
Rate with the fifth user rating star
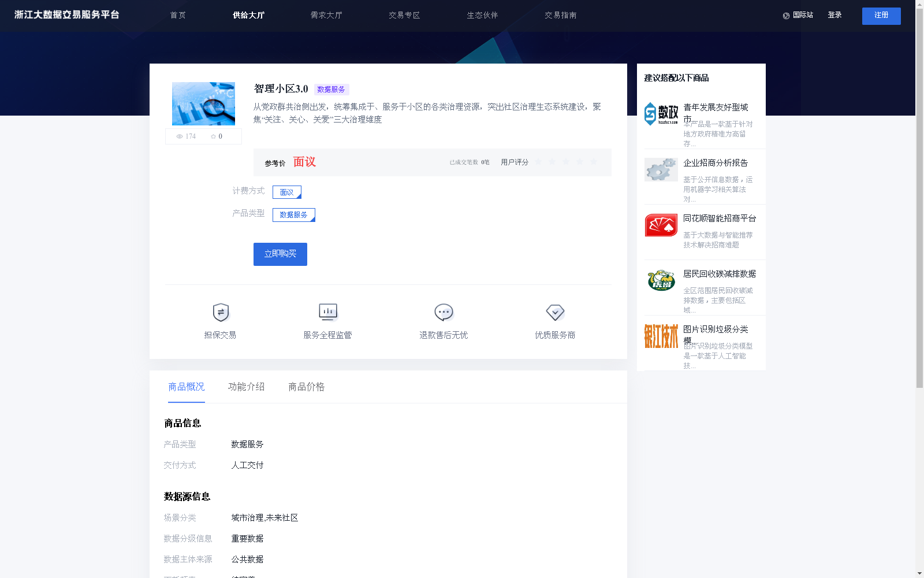[x=594, y=162]
